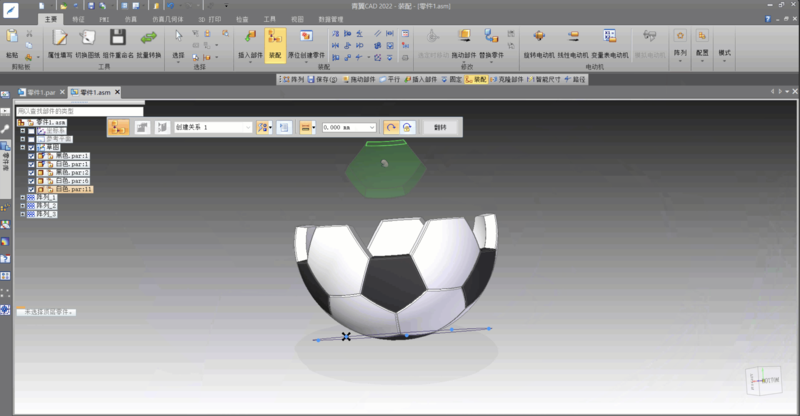Viewport: 800px width, 416px height.
Task: Click the 属性填写 property fill icon
Action: [x=59, y=41]
